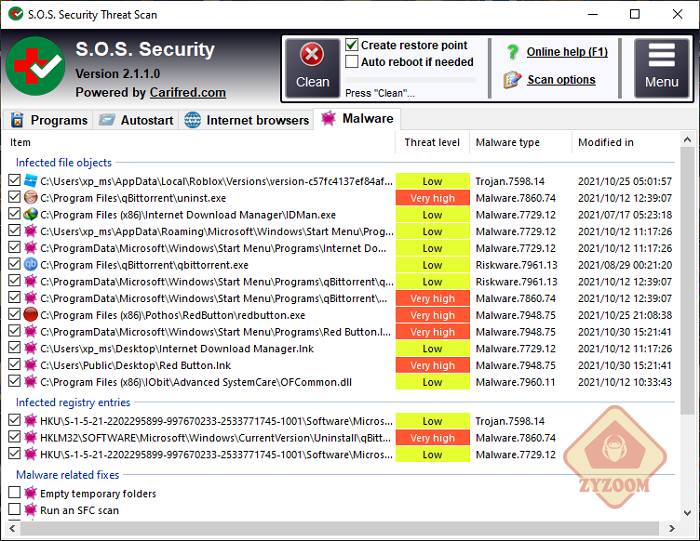Sort by Threat level column header
This screenshot has height=541, width=700.
pyautogui.click(x=432, y=142)
